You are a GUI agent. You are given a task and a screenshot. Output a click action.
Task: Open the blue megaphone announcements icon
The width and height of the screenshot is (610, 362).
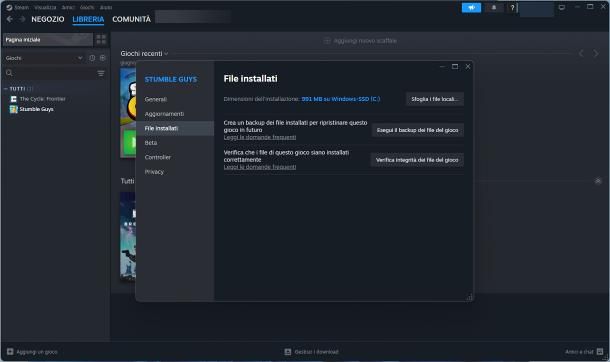click(471, 7)
